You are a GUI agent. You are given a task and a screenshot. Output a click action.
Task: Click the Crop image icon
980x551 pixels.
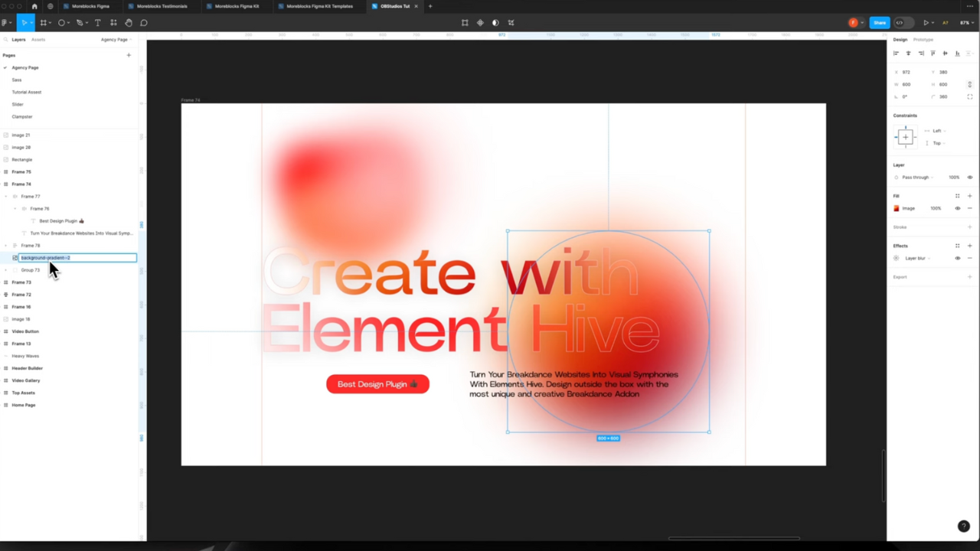pos(511,23)
